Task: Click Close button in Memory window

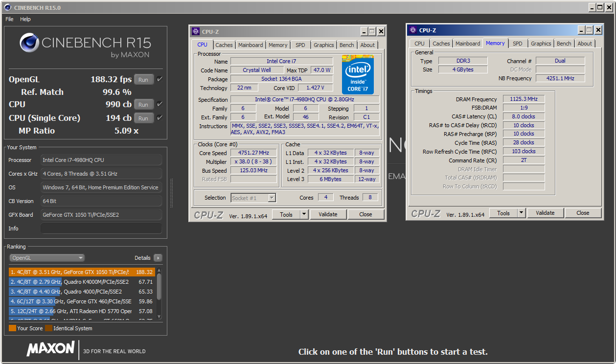Action: tap(583, 213)
